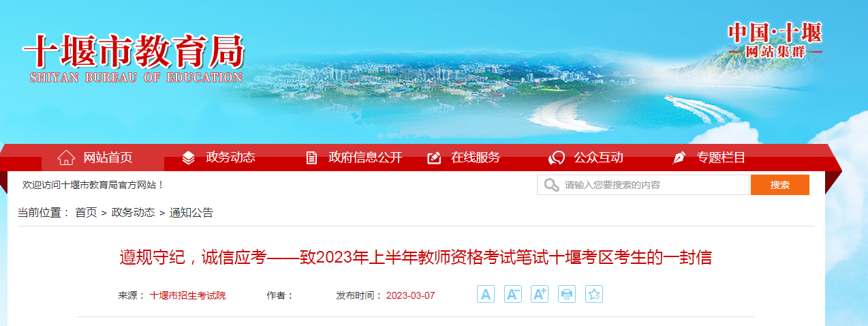Click the document icon beside 政府信息公开
Screen dimensions: 868x326
[x=312, y=158]
